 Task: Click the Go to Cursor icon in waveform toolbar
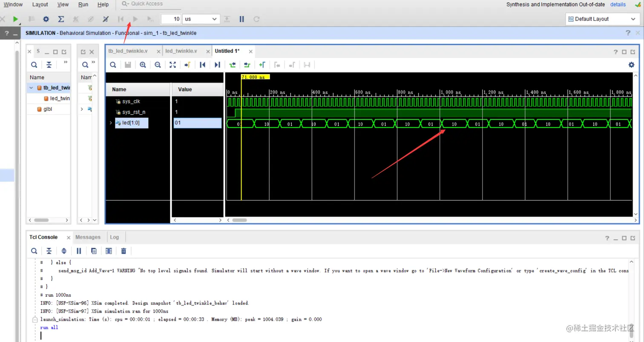point(187,65)
